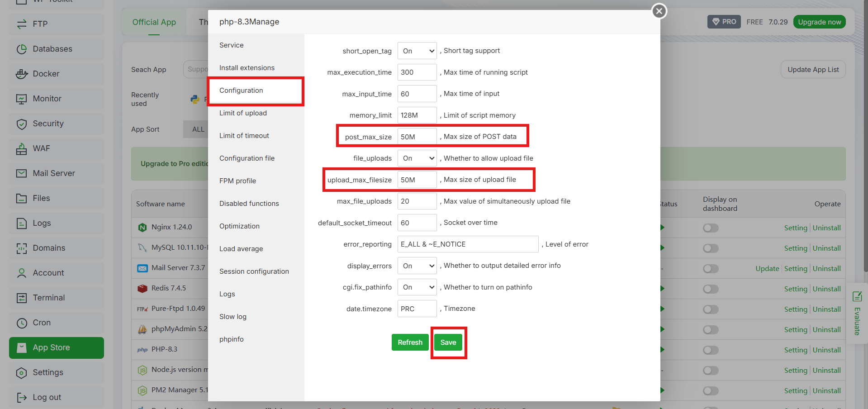Screen dimensions: 868x409
Task: Open the FTP sidebar icon
Action: click(22, 24)
